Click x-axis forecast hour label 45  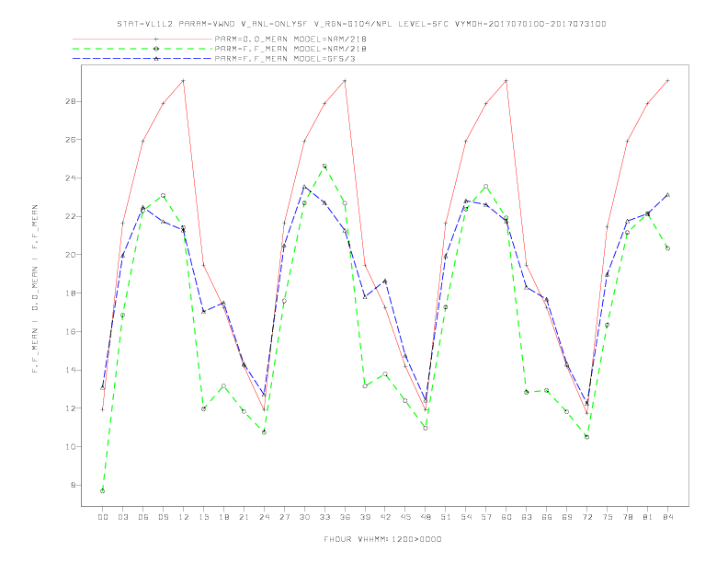(x=405, y=517)
